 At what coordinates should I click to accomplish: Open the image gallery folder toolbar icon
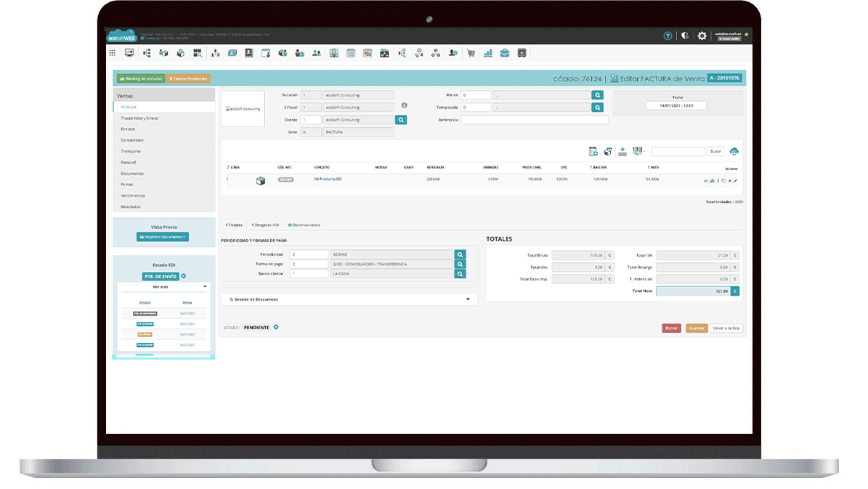(384, 53)
